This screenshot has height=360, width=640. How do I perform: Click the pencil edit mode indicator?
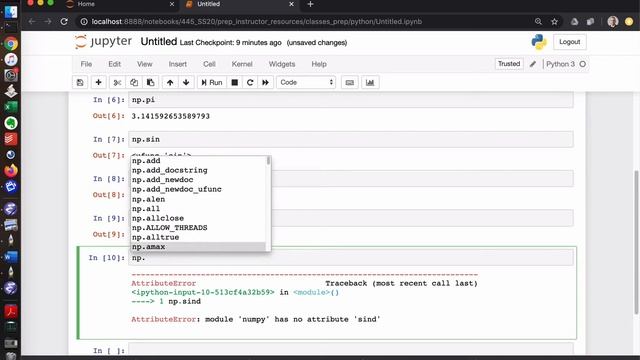point(533,64)
